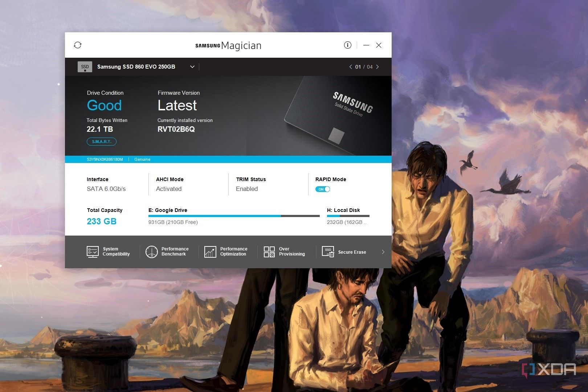Click the AHCI Mode Activated value
Image resolution: width=588 pixels, height=392 pixels.
[169, 189]
